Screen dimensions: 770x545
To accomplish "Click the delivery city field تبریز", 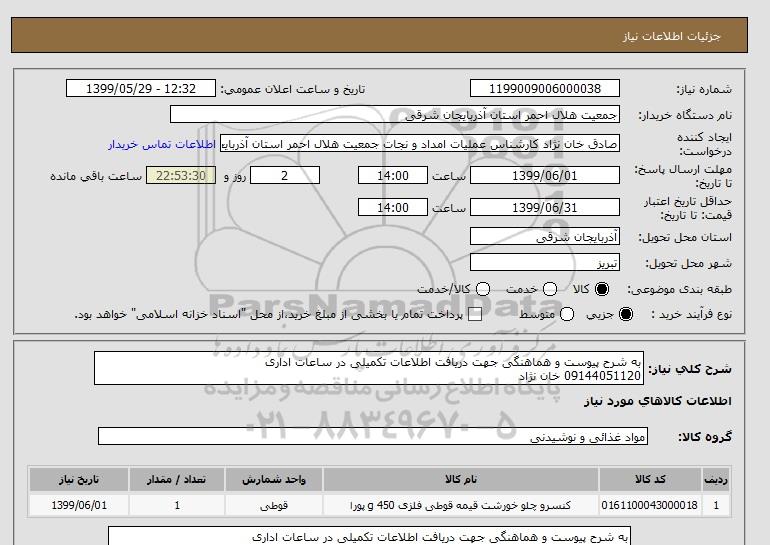I will pos(545,262).
